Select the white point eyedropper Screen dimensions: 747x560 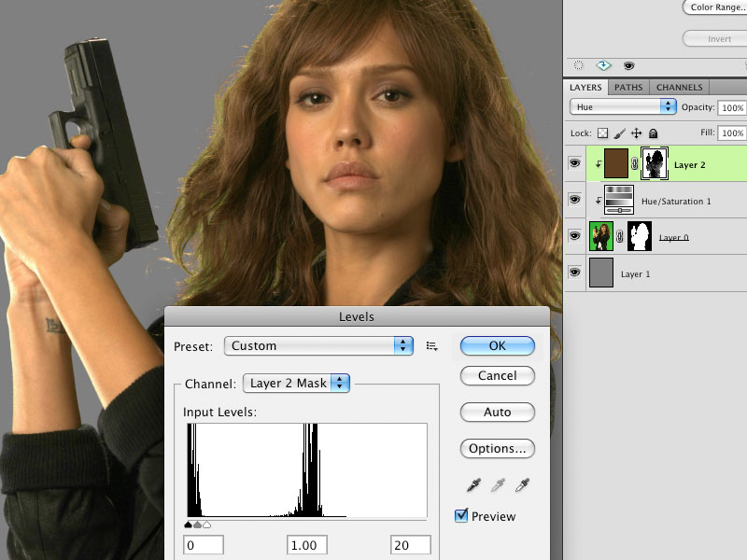click(x=521, y=484)
